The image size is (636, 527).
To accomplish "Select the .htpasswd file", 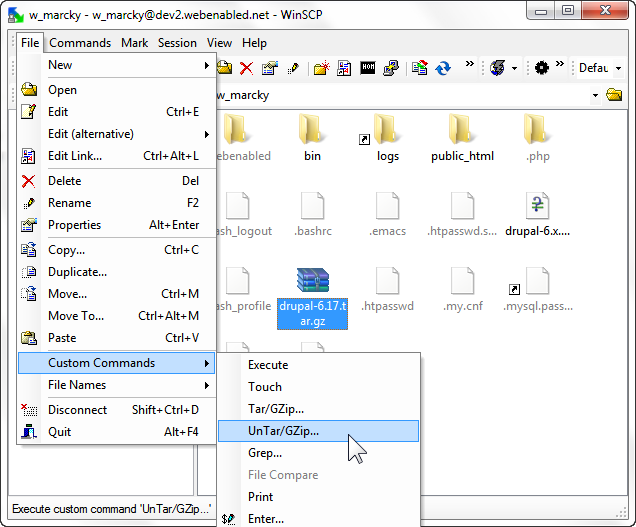I will pos(387,289).
